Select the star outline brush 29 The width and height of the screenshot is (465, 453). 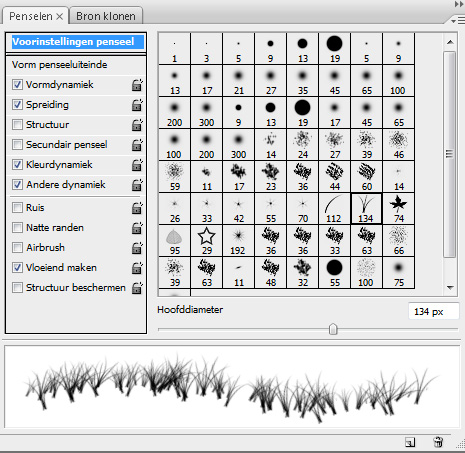coord(207,241)
